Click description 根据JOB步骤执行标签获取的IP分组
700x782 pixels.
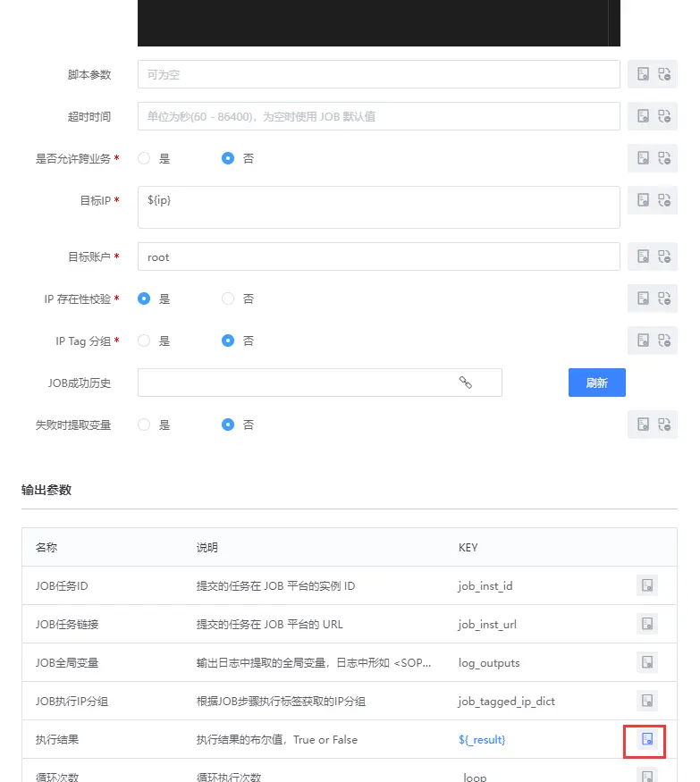(281, 701)
